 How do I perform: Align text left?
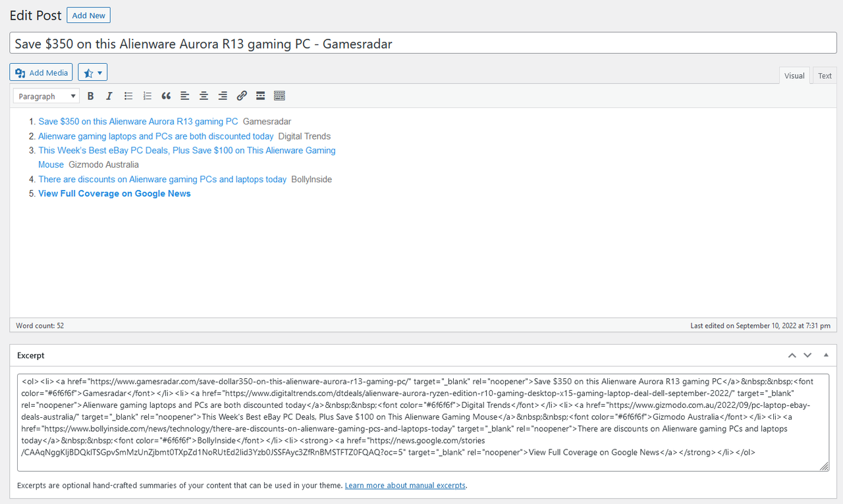[185, 96]
